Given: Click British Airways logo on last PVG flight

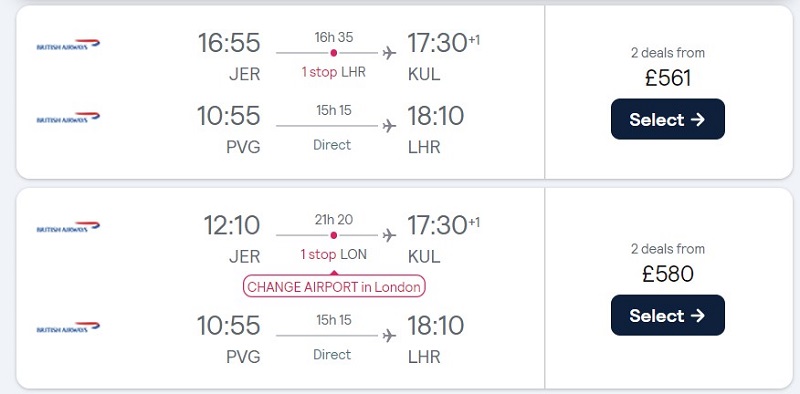Looking at the screenshot, I should point(68,328).
